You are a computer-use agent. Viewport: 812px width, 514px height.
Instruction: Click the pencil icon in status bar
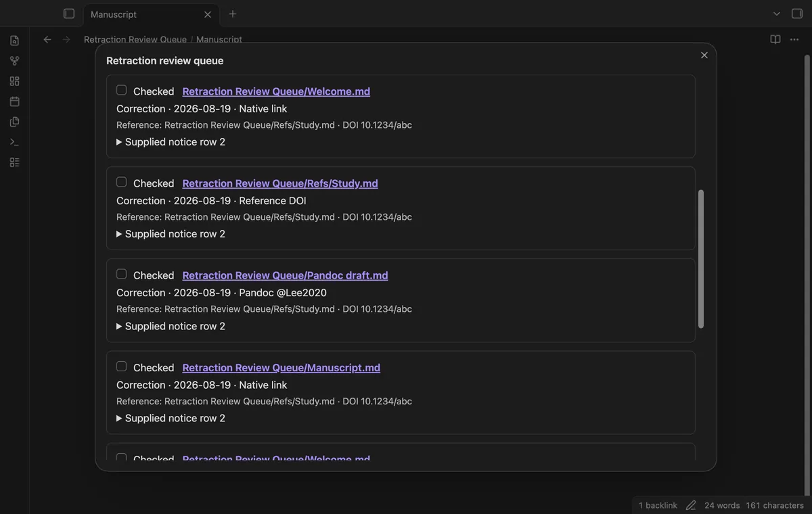click(691, 505)
